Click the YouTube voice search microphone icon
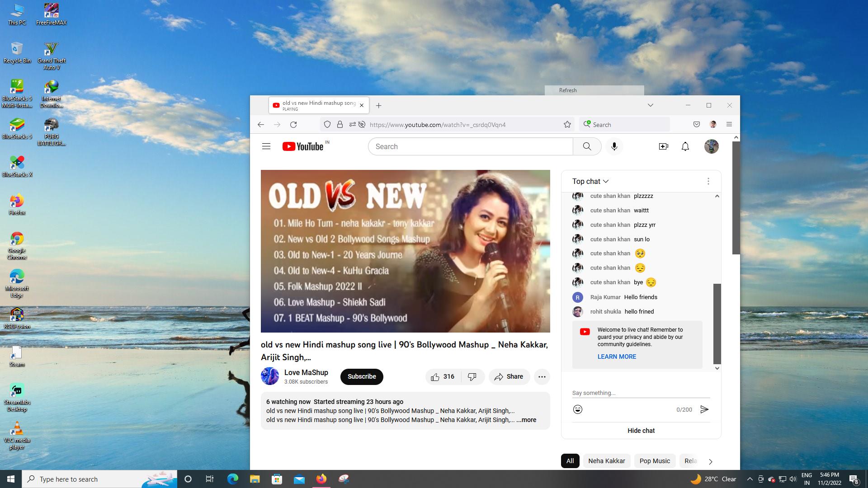Screen dimensions: 868x488 pyautogui.click(x=614, y=146)
